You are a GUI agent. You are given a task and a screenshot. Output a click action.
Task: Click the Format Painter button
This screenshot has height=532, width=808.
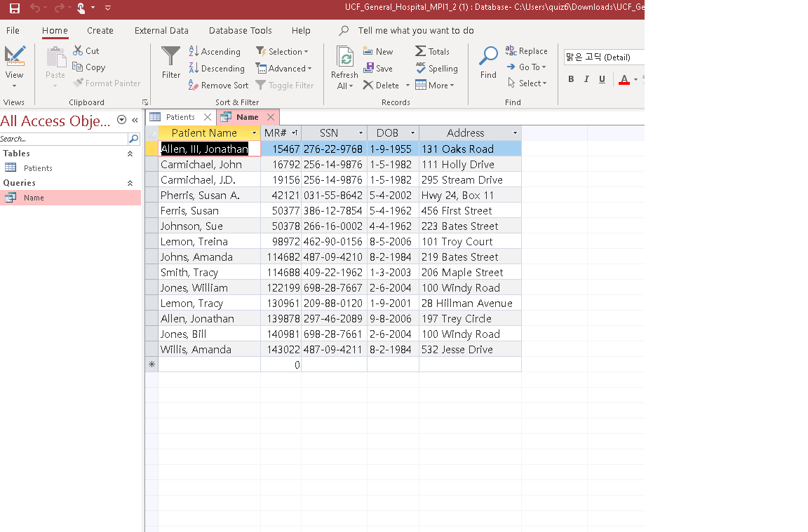coord(107,83)
